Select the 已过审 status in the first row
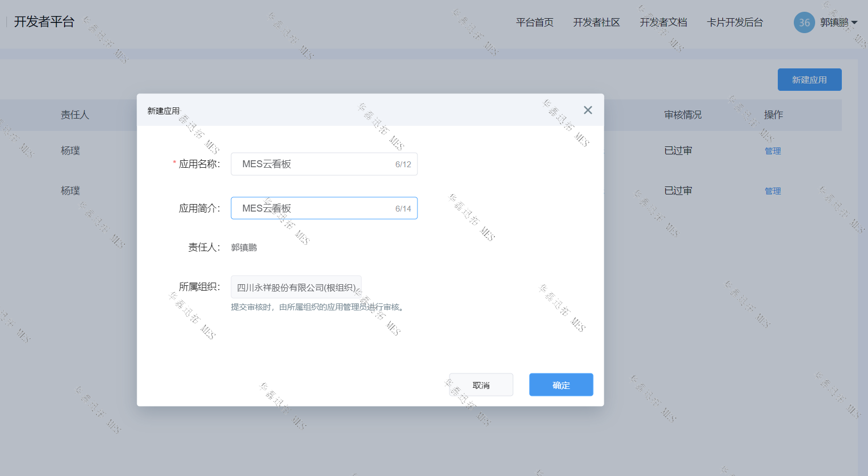 pyautogui.click(x=678, y=151)
